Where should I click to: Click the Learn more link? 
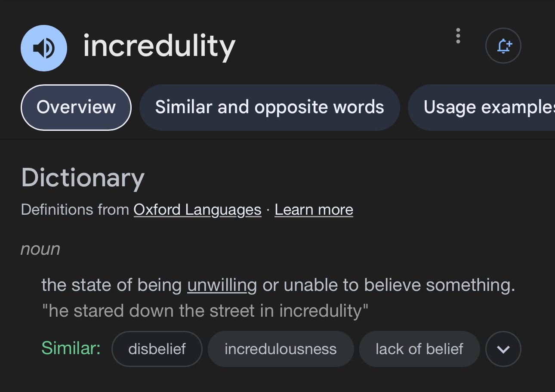(x=314, y=210)
